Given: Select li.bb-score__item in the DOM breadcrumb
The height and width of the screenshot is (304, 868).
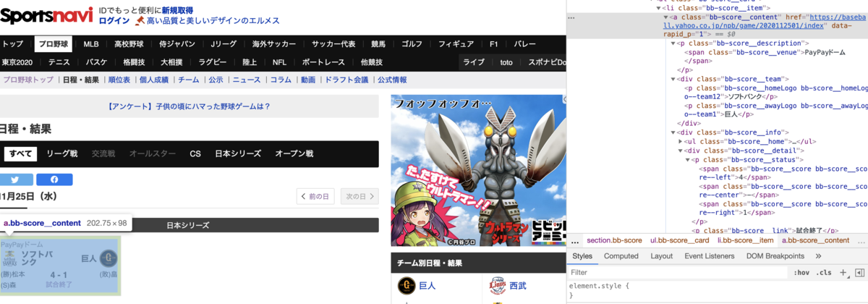Looking at the screenshot, I should pos(745,240).
